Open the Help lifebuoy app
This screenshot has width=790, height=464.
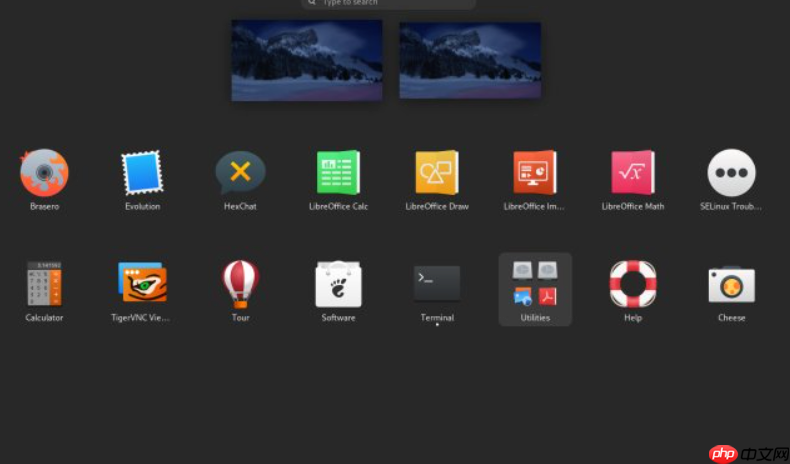coord(633,284)
